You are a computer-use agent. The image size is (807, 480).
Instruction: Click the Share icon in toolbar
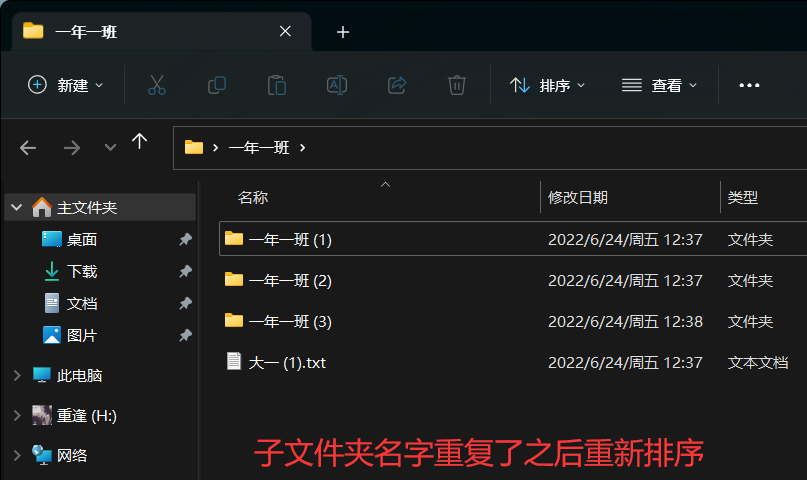(397, 85)
